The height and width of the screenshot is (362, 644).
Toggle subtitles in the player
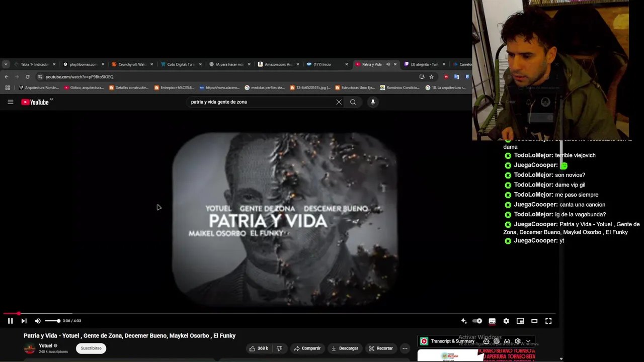point(492,321)
